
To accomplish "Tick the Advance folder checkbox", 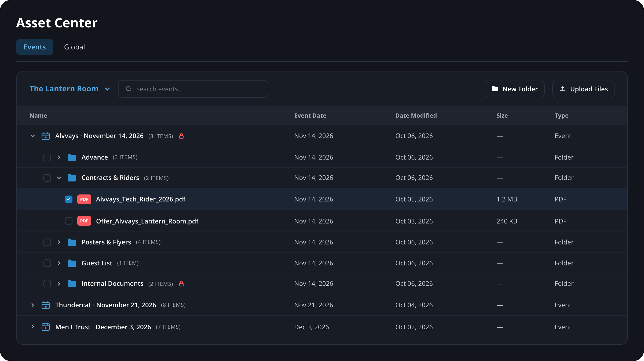I will (47, 157).
